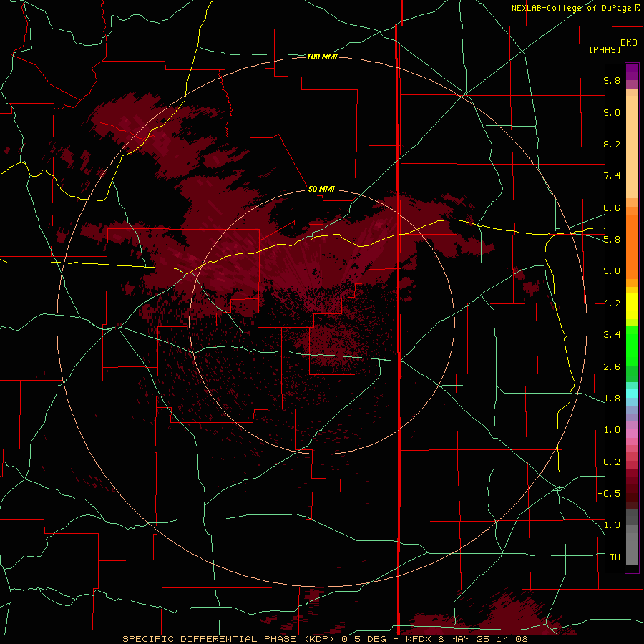Click the 7.4 value on color scale
644x644 pixels.
click(612, 176)
